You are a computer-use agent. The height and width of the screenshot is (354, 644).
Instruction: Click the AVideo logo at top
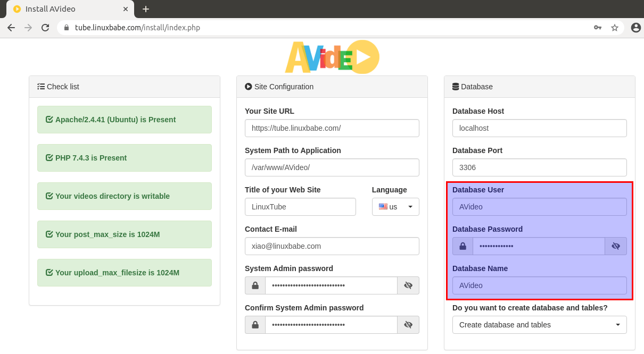(x=332, y=57)
